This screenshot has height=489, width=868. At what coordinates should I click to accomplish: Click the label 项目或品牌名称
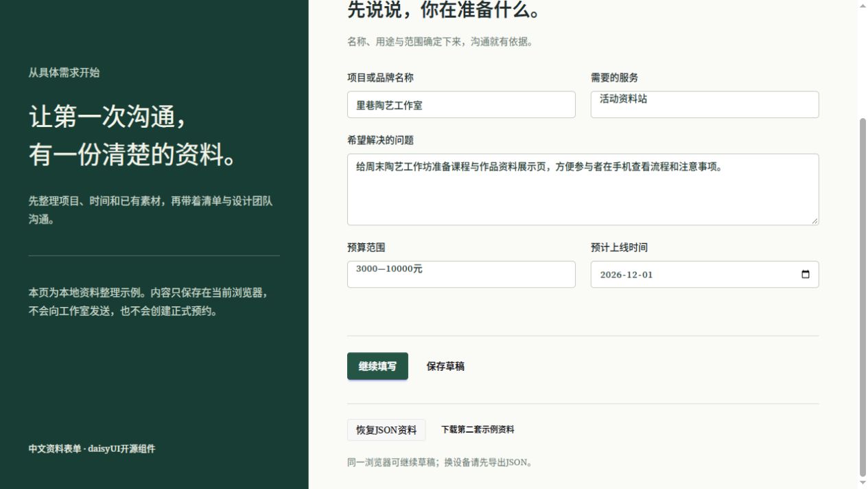coord(380,78)
